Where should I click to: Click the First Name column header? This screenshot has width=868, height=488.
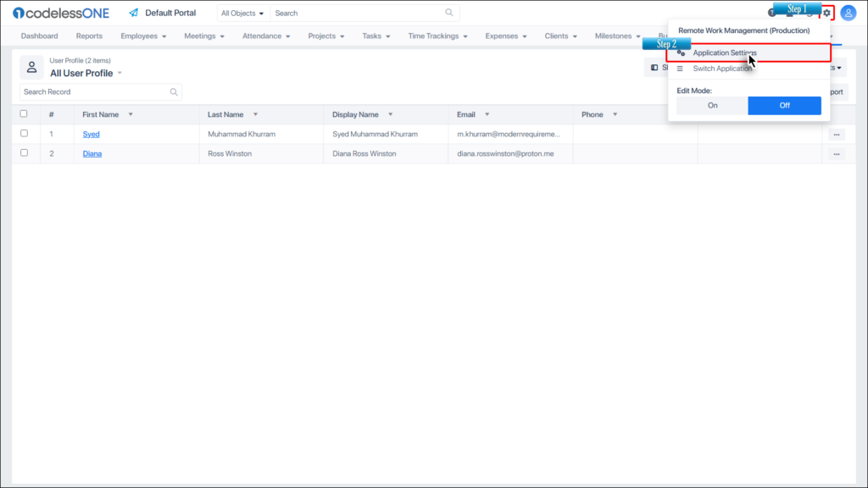coord(101,114)
